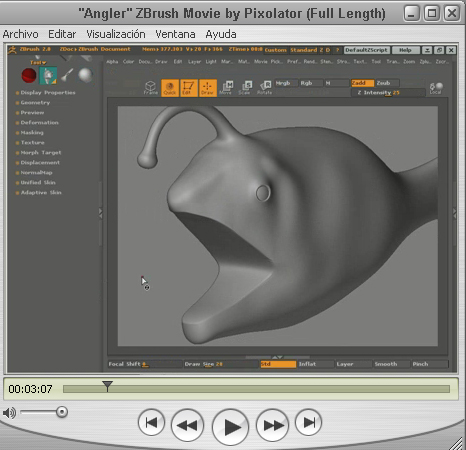The width and height of the screenshot is (466, 450).
Task: Click the Focal Shift slider
Action: [145, 364]
